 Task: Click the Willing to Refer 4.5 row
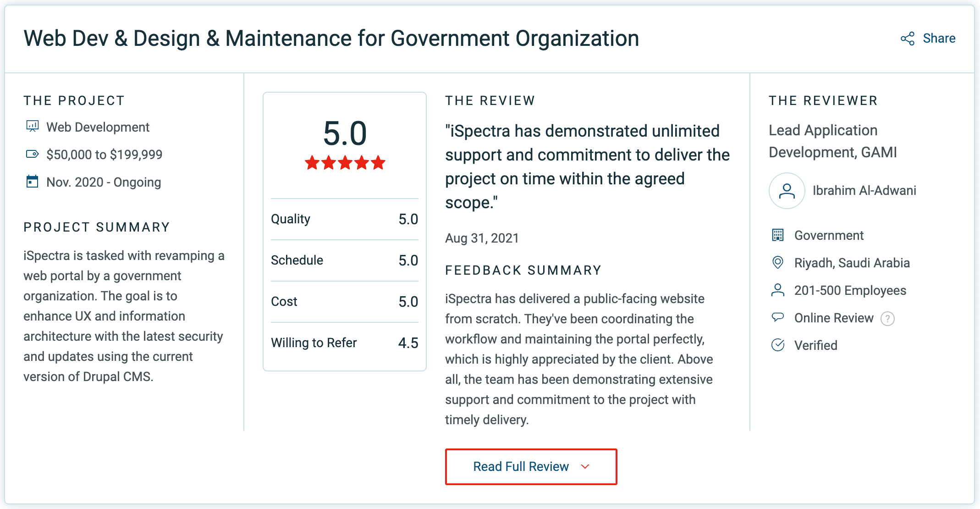pos(345,343)
